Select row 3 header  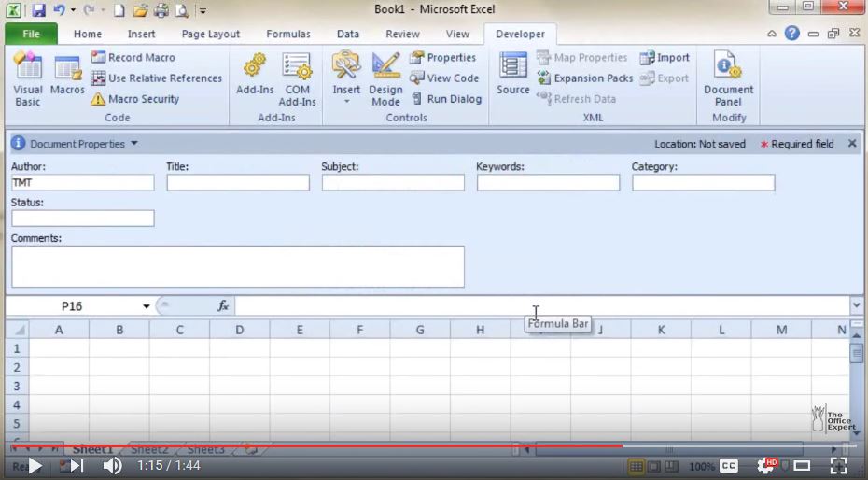[x=17, y=386]
